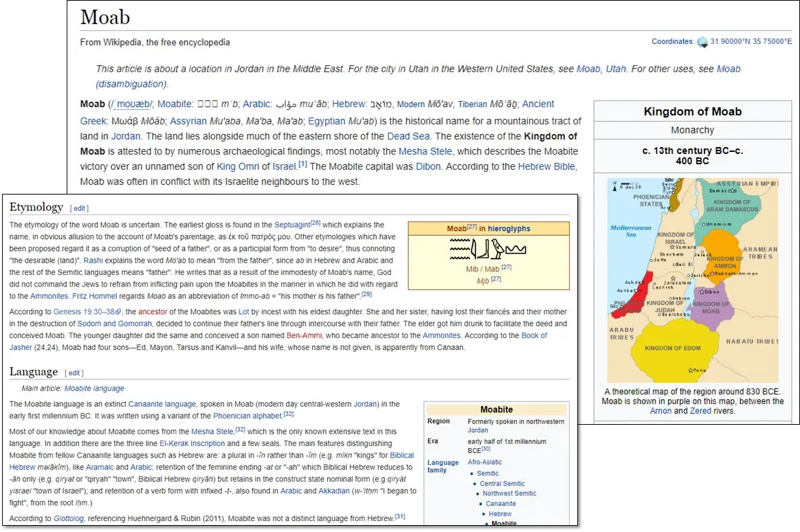Open the Zered river link in the map caption

coord(700,411)
